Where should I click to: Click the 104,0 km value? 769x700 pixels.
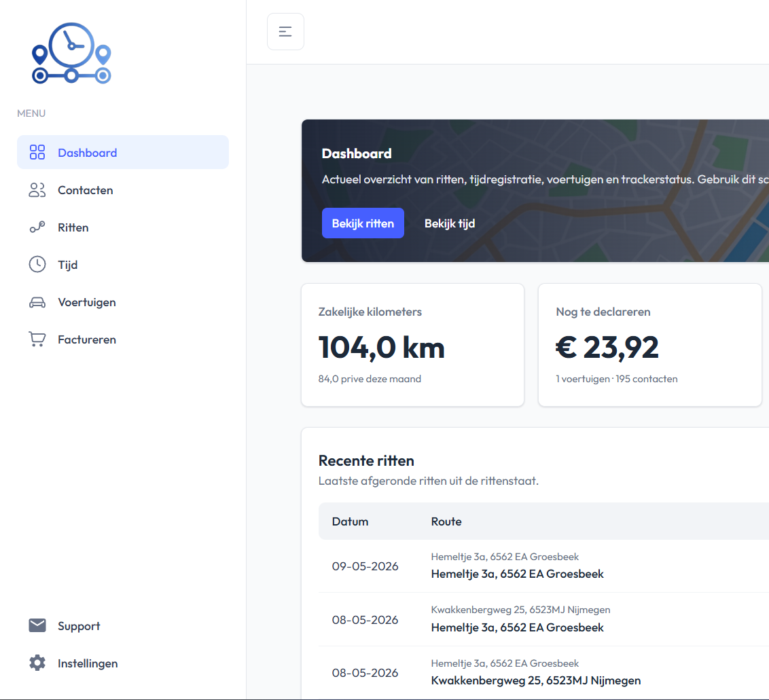tap(381, 348)
